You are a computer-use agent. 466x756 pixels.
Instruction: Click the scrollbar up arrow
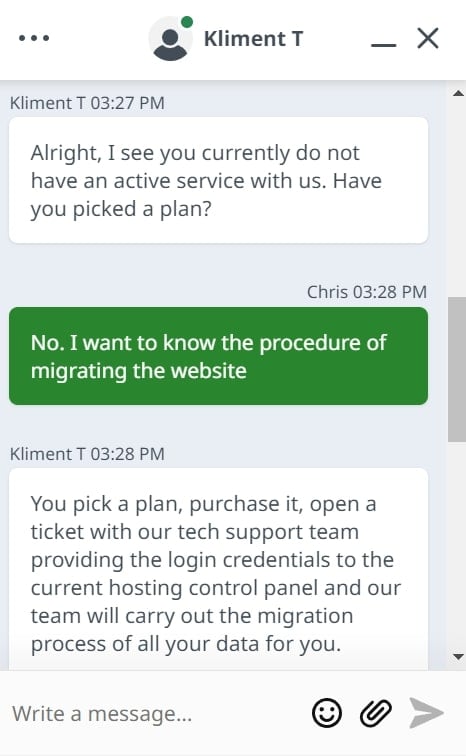coord(458,94)
